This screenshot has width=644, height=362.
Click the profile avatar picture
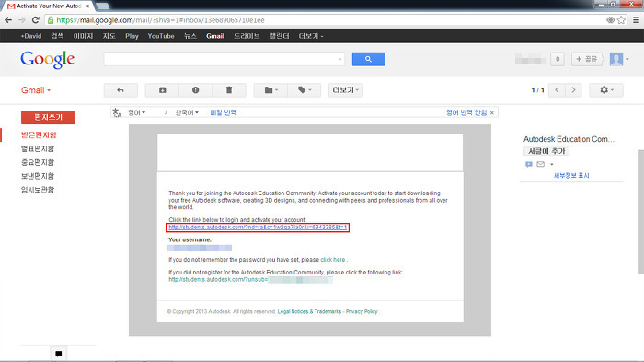pos(616,59)
